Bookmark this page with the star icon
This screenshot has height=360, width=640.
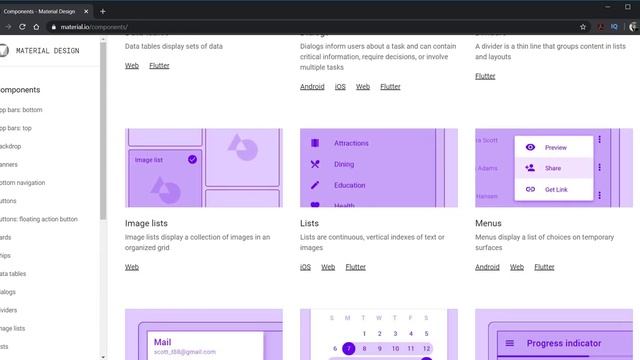pos(583,27)
